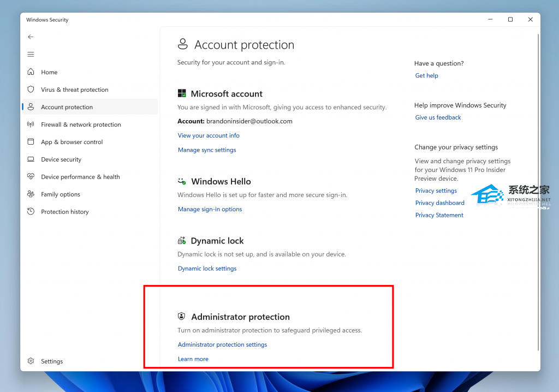Click the back arrow icon
The height and width of the screenshot is (392, 559).
point(31,37)
